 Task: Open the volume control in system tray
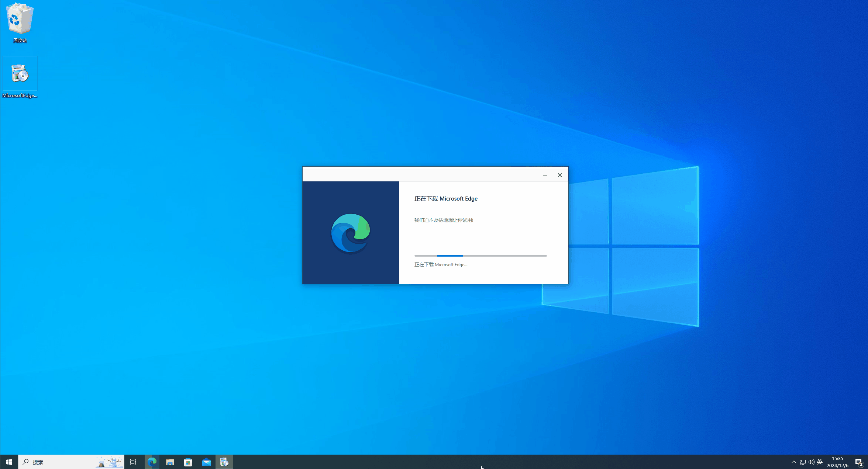coord(811,462)
